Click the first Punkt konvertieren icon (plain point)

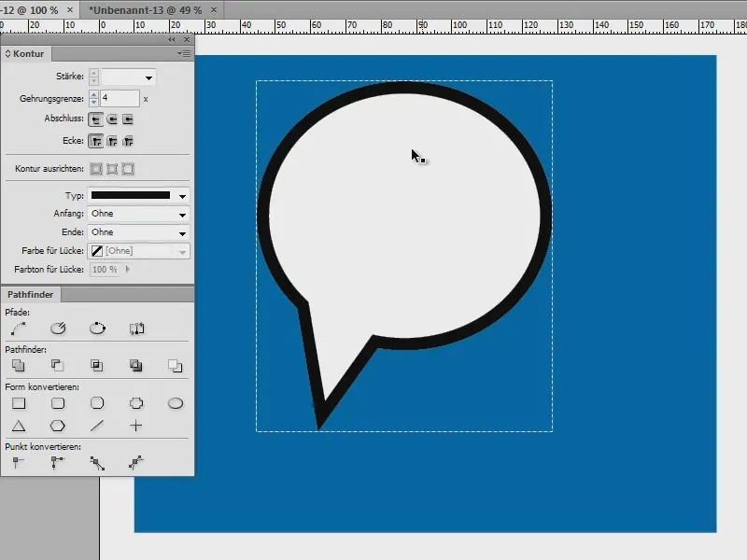18,462
